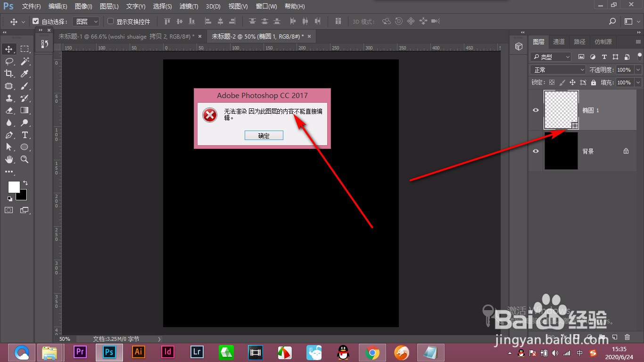Select the Brush tool
Image resolution: width=644 pixels, height=362 pixels.
(25, 86)
